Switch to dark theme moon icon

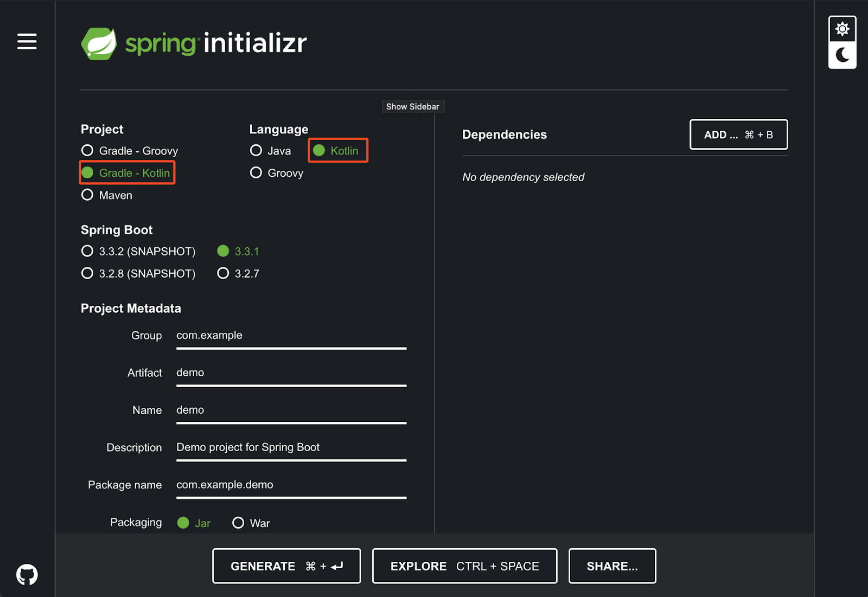[842, 55]
